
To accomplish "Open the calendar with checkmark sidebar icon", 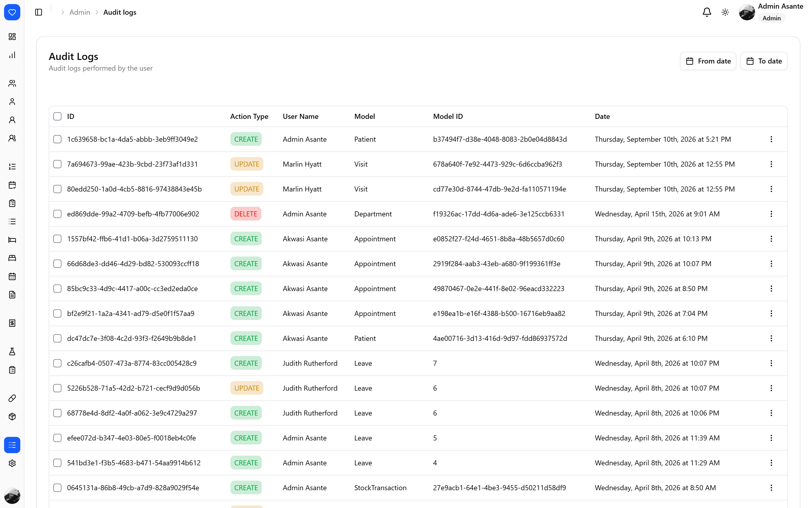I will click(x=12, y=185).
